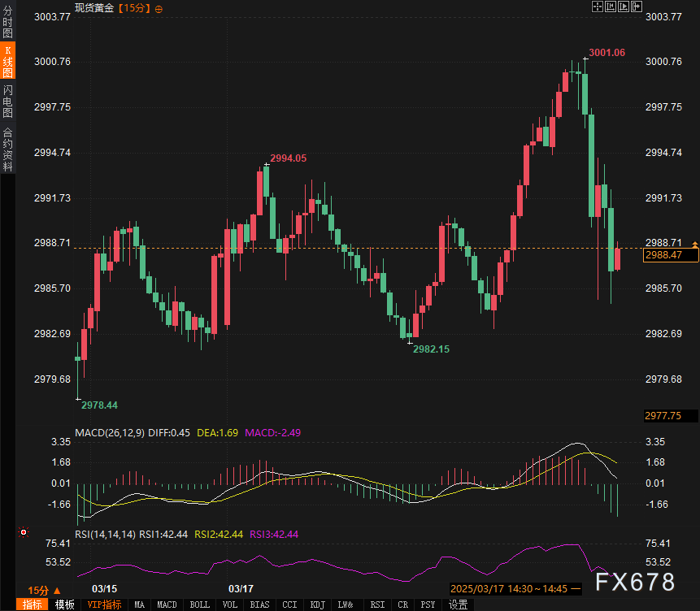The height and width of the screenshot is (611, 700).
Task: Open the 闪电图 side tab
Action: [7, 102]
